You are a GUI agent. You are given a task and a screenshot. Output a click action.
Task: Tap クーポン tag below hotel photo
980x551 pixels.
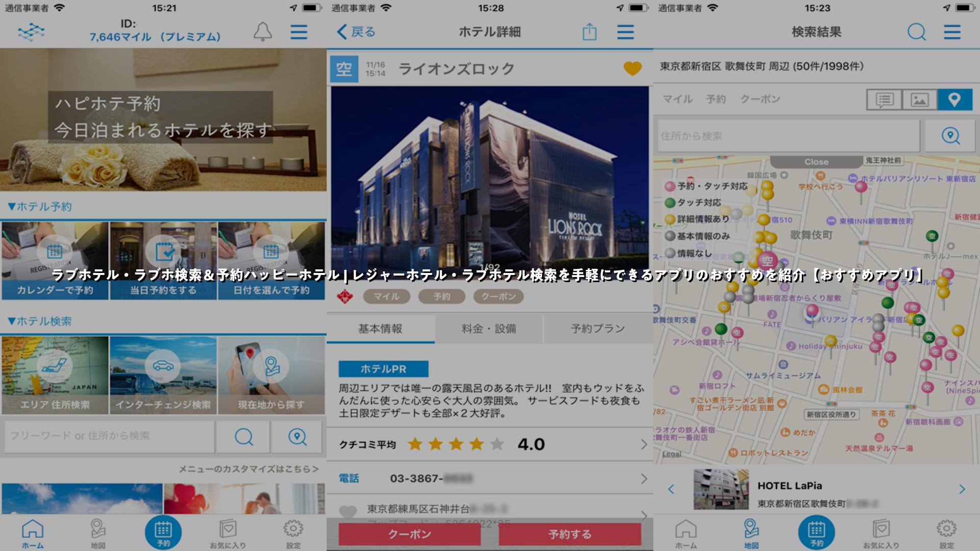[498, 296]
